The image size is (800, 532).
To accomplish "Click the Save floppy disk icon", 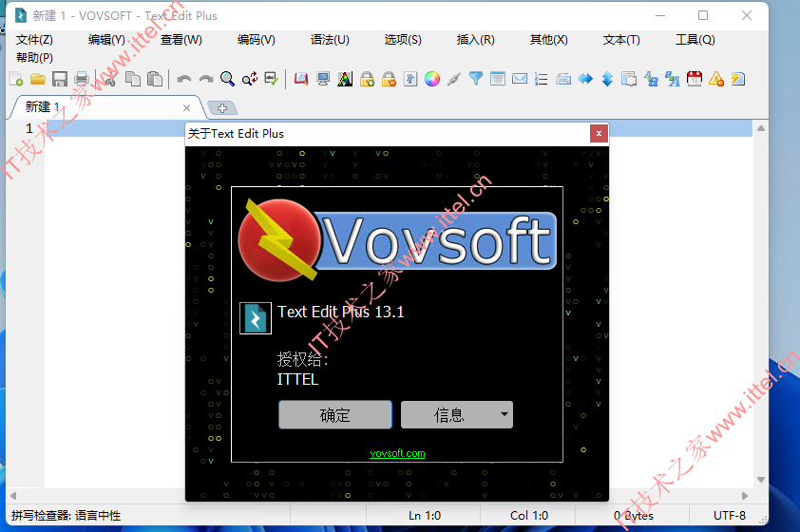I will (x=60, y=79).
